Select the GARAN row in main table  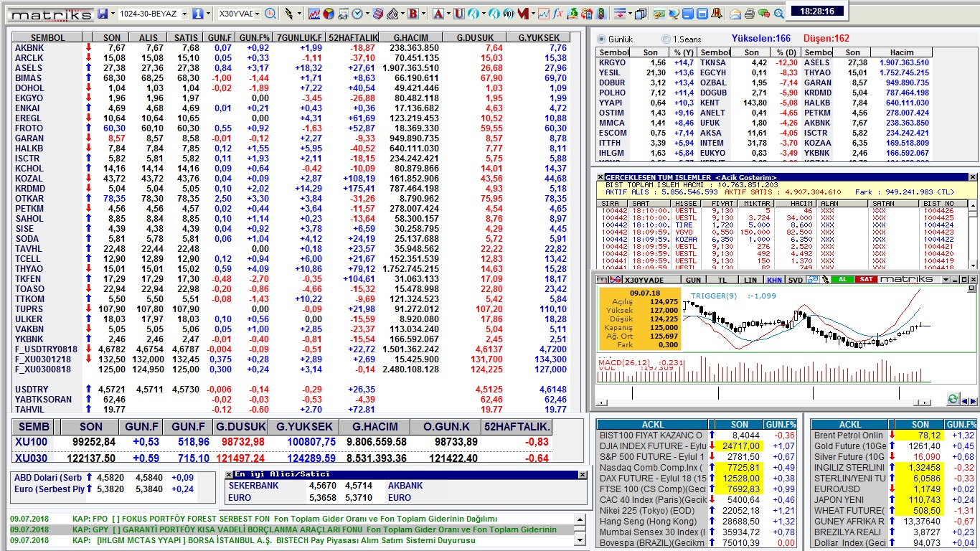point(291,138)
